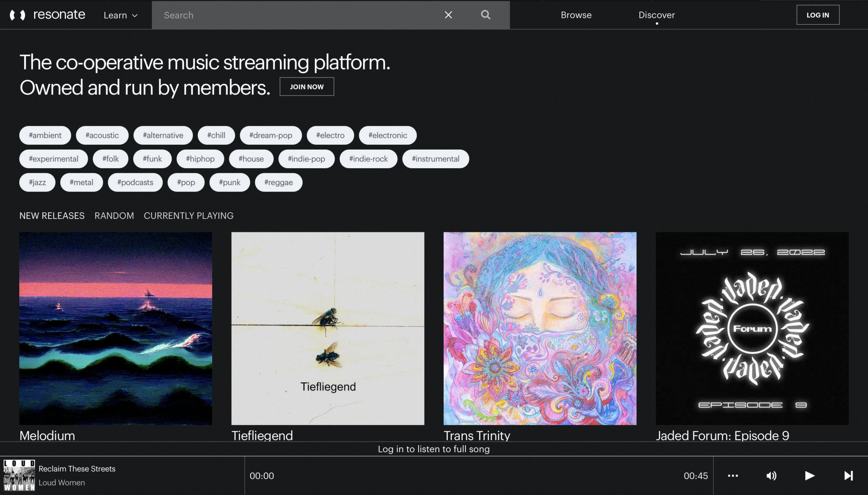Viewport: 868px width, 495px height.
Task: Open Loud Women album art in player
Action: pyautogui.click(x=19, y=476)
